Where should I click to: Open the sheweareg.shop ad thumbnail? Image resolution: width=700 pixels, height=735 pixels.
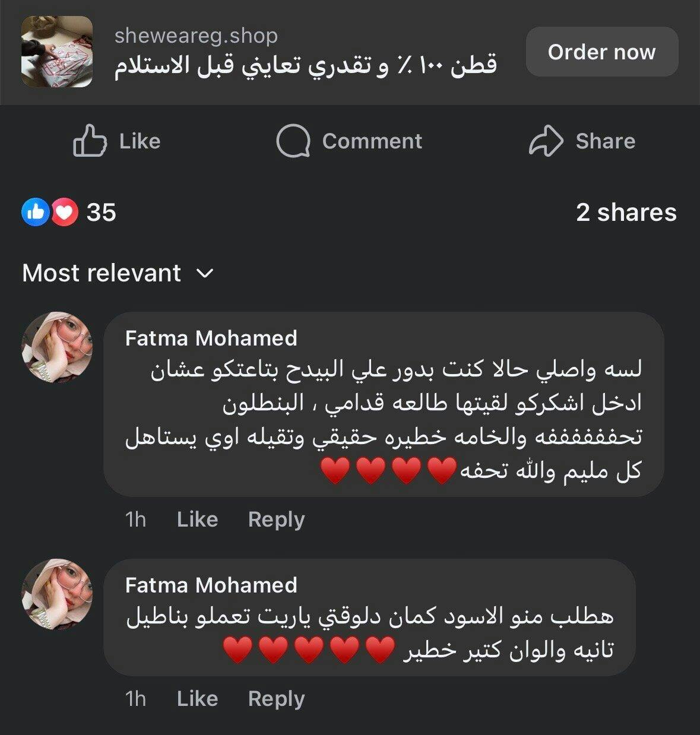[x=57, y=52]
